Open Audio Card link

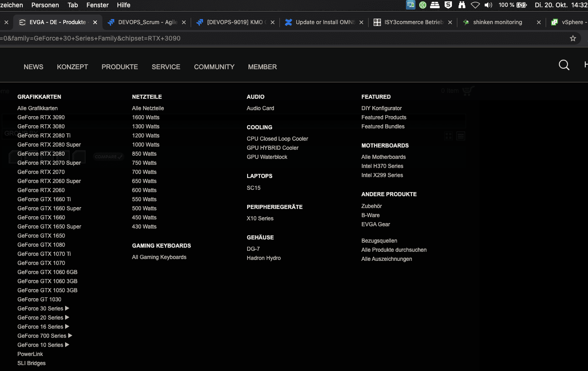[260, 108]
